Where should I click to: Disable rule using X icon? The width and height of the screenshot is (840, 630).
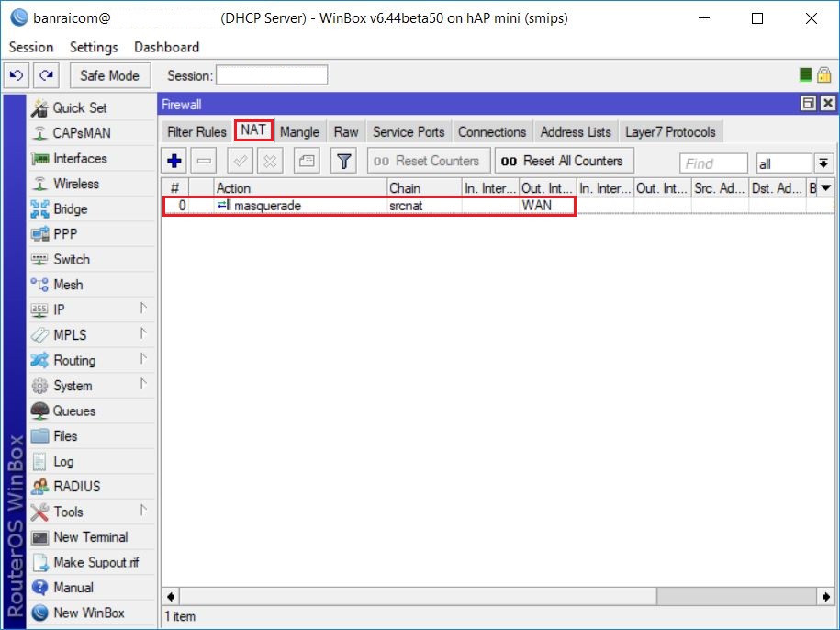coord(270,161)
